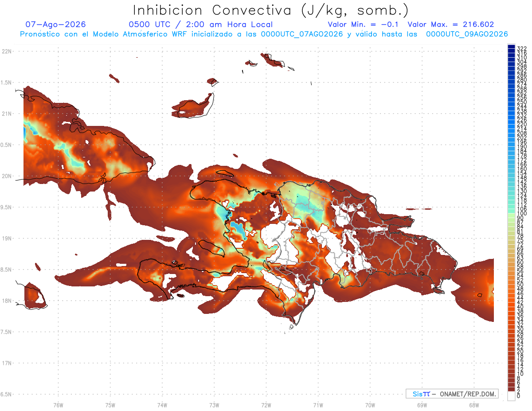Viewport: 532px width, 411px height.
Task: Click the "100" colorbar value
Action: (x=522, y=214)
